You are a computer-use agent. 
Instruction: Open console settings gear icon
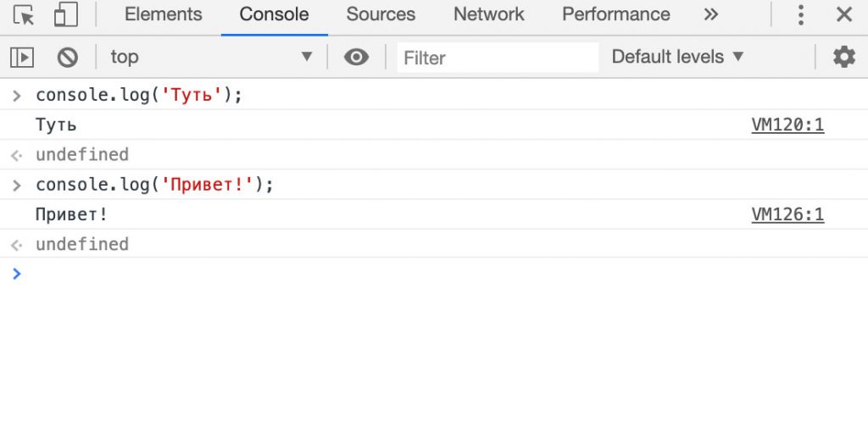coord(843,58)
